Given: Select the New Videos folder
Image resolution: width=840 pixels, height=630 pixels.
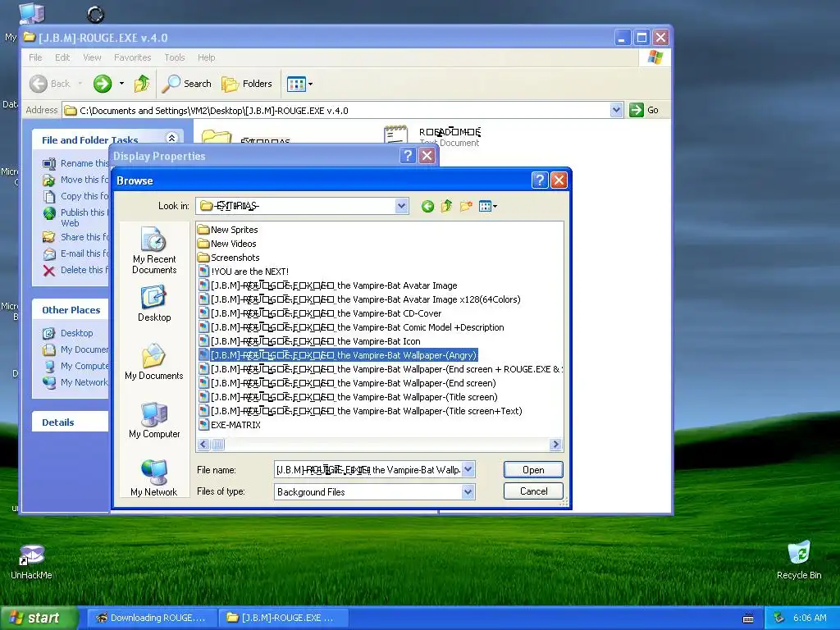Looking at the screenshot, I should coord(227,243).
